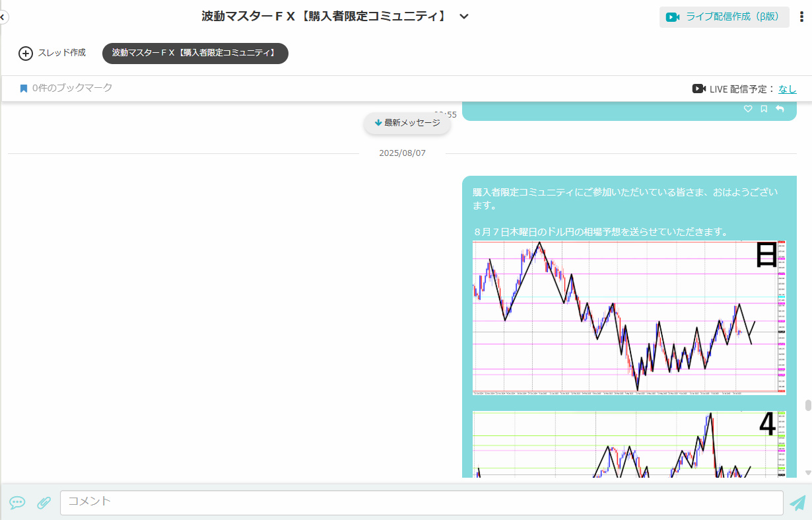
Task: Like the previous message with heart icon
Action: coord(748,109)
